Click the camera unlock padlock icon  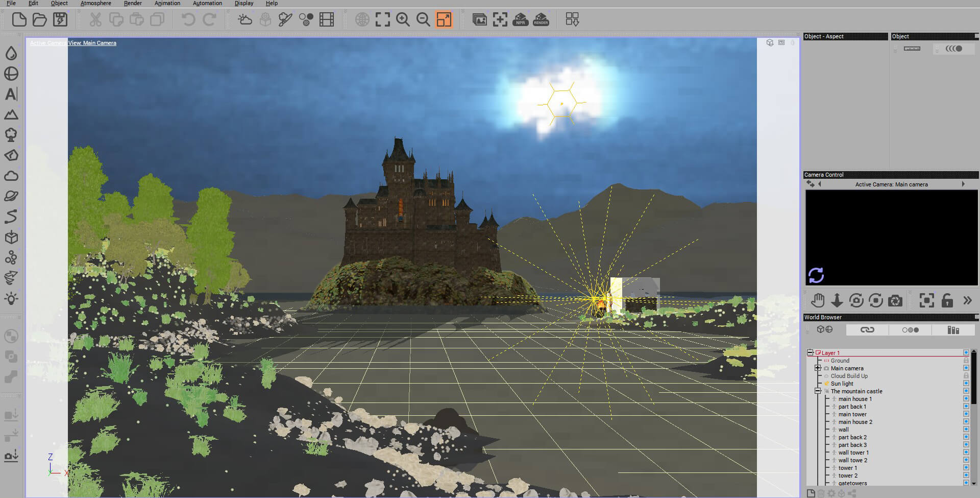(947, 300)
